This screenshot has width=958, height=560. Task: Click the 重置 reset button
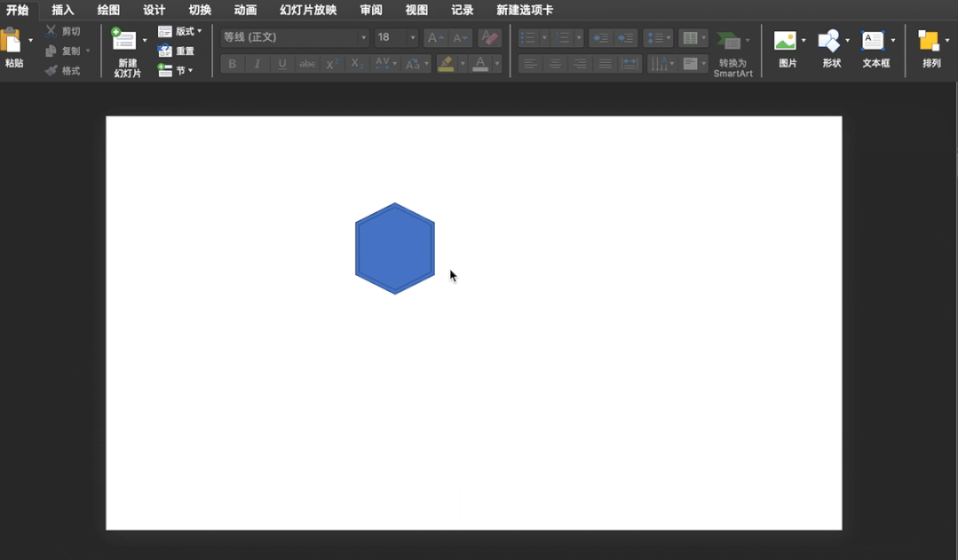tap(176, 51)
